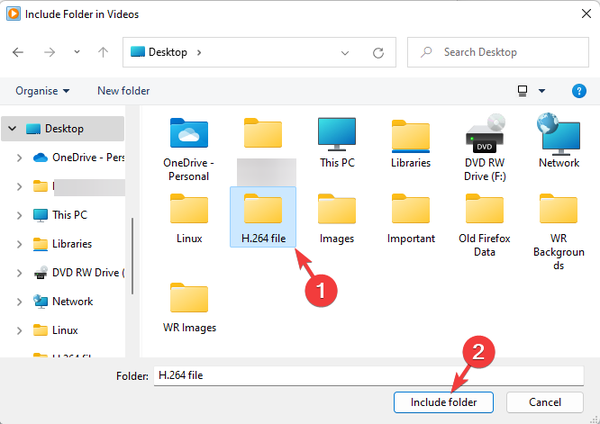
Task: Expand the DVD RW Drive tree node
Action: pyautogui.click(x=19, y=273)
